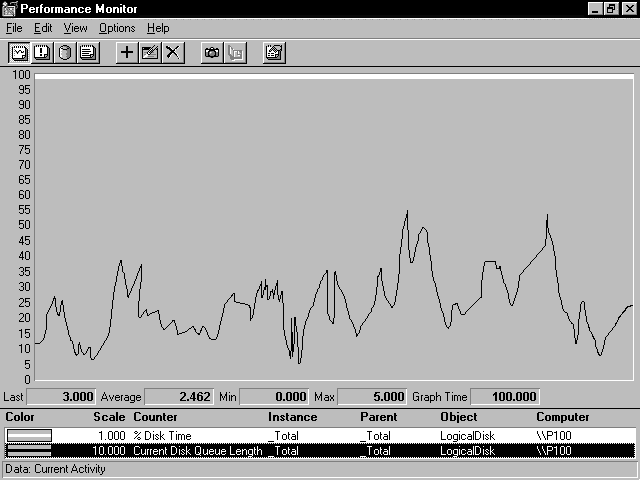
Task: Click \\P100 in the % Disk Time row
Action: [553, 436]
